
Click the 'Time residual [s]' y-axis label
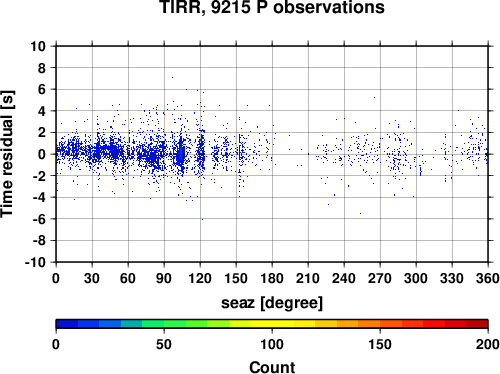(7, 154)
